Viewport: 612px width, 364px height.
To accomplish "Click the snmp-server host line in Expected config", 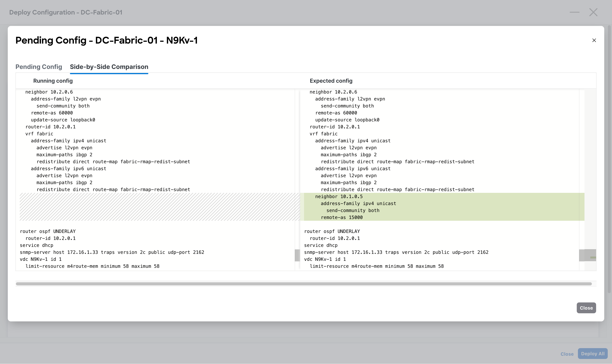I will [x=396, y=252].
